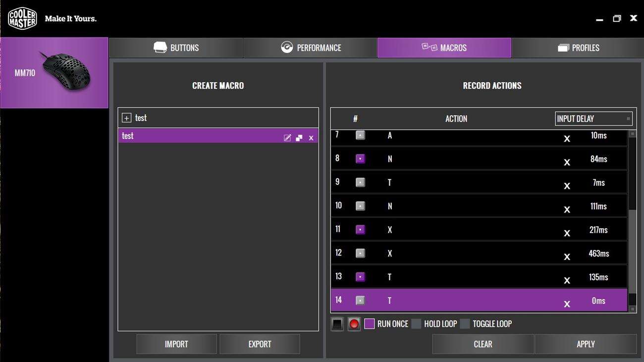Click the scroll-down arrow of the actions list
Screen dimensions: 644x362
coord(632,309)
